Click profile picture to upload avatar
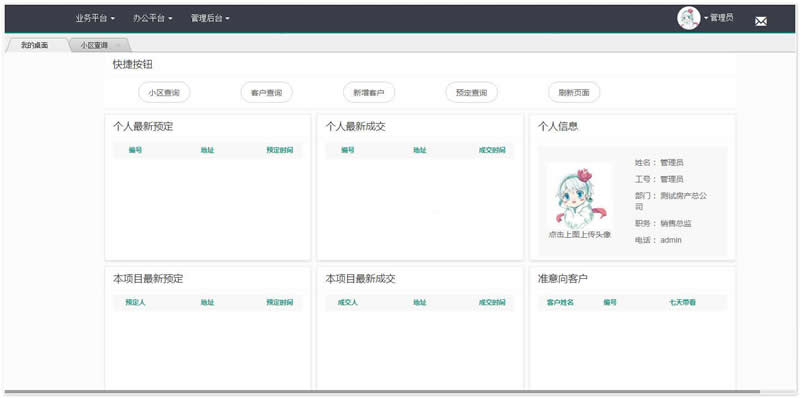This screenshot has width=800, height=398. (580, 196)
